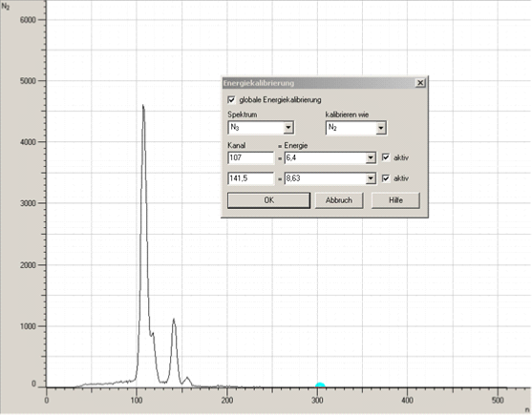Open the Spektrum dropdown showing N3
The image size is (532, 415).
point(261,128)
